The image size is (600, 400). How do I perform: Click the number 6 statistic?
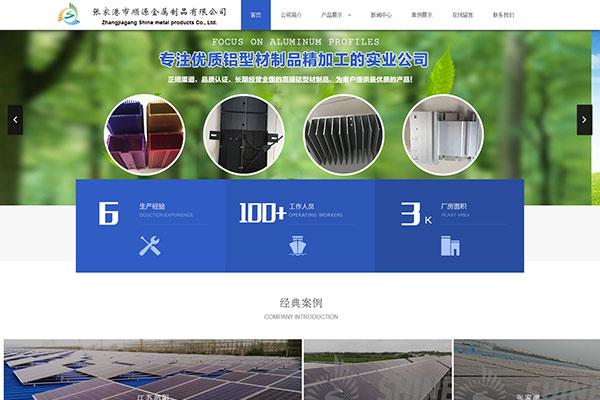click(109, 213)
